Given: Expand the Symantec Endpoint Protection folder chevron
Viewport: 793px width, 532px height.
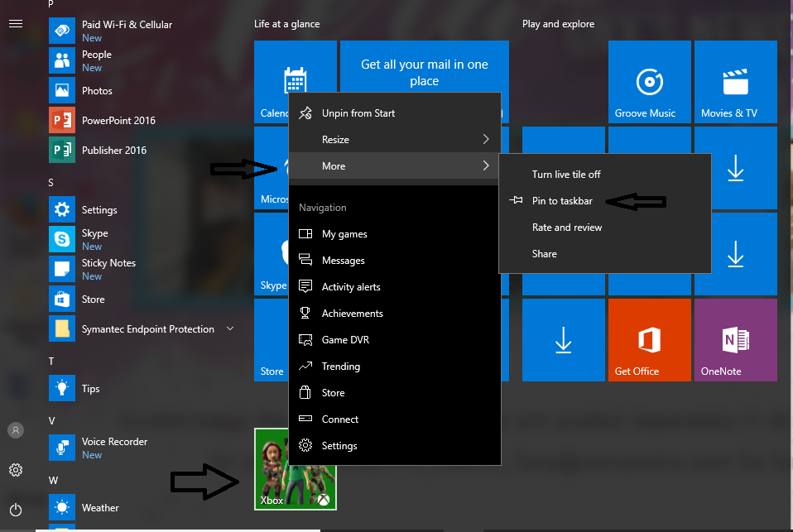Looking at the screenshot, I should pos(230,328).
